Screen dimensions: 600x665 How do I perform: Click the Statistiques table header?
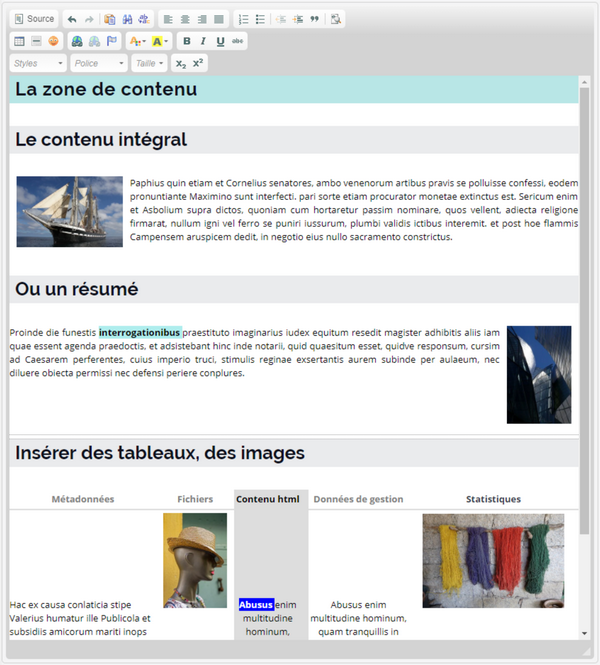click(x=493, y=499)
